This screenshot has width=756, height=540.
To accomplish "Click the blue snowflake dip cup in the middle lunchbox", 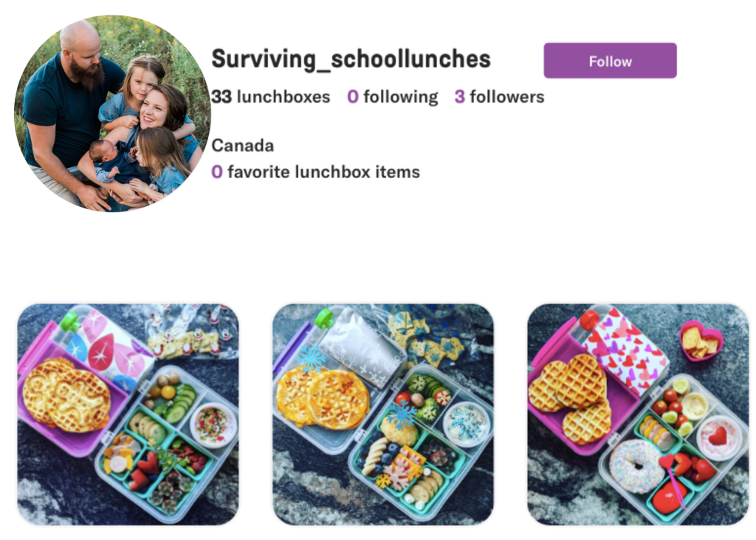I will 467,424.
